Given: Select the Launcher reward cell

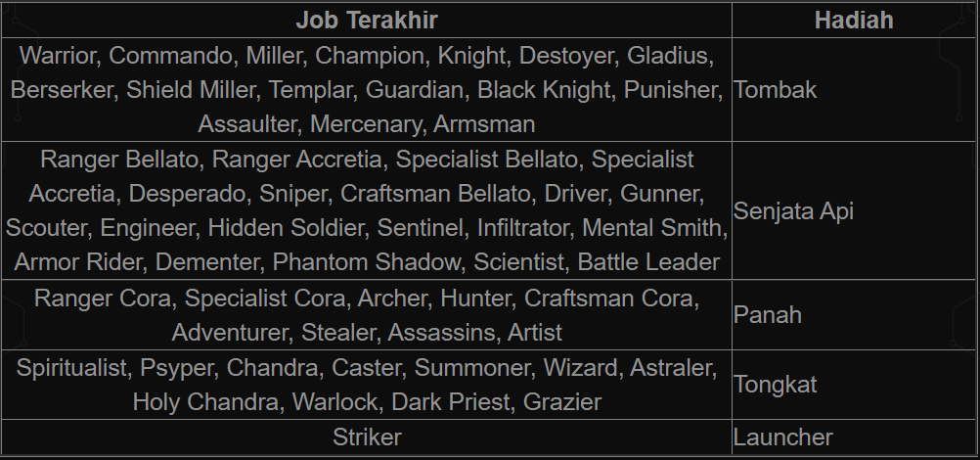Looking at the screenshot, I should pos(783,437).
